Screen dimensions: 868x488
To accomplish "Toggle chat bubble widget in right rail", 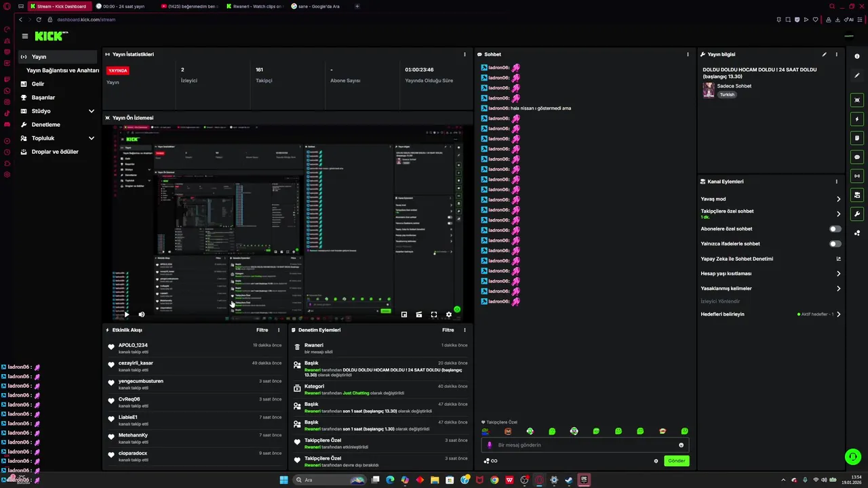I will [857, 157].
